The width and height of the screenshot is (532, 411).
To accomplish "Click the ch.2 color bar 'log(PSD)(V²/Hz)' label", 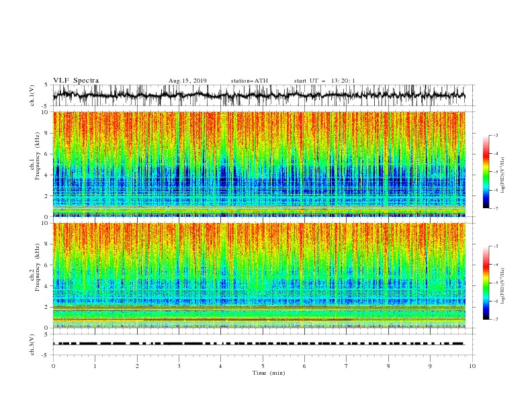I will 502,285.
